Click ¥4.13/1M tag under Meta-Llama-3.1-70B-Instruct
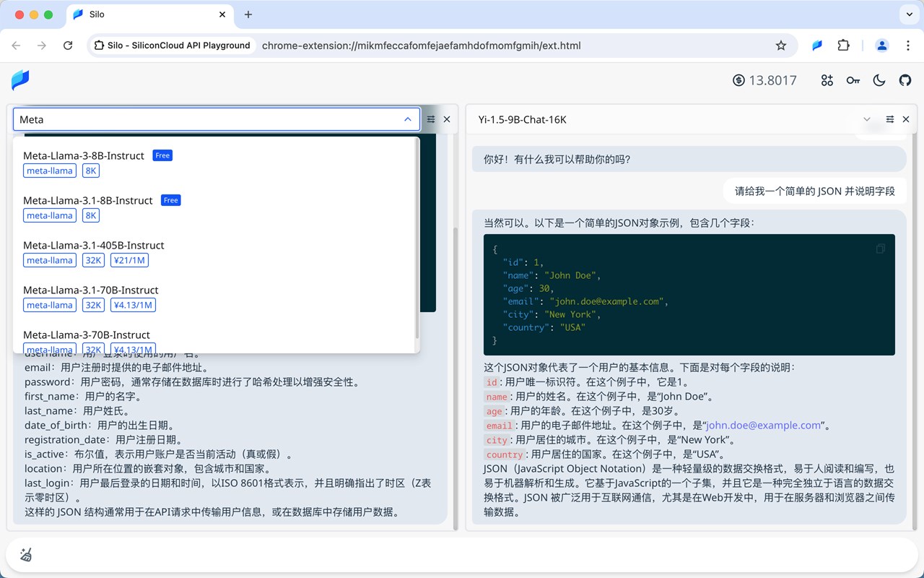The image size is (924, 578). point(133,305)
